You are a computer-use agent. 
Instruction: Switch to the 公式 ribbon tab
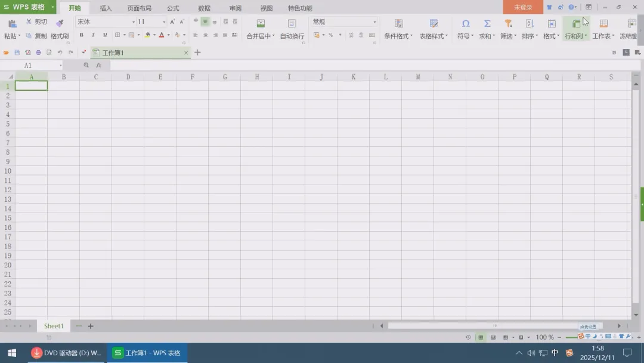173,8
